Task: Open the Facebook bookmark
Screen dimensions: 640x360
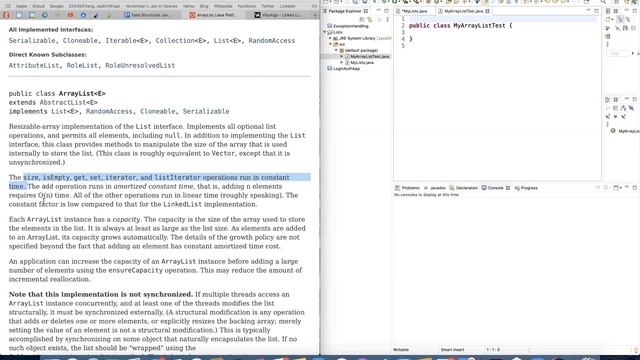Action: [247, 6]
